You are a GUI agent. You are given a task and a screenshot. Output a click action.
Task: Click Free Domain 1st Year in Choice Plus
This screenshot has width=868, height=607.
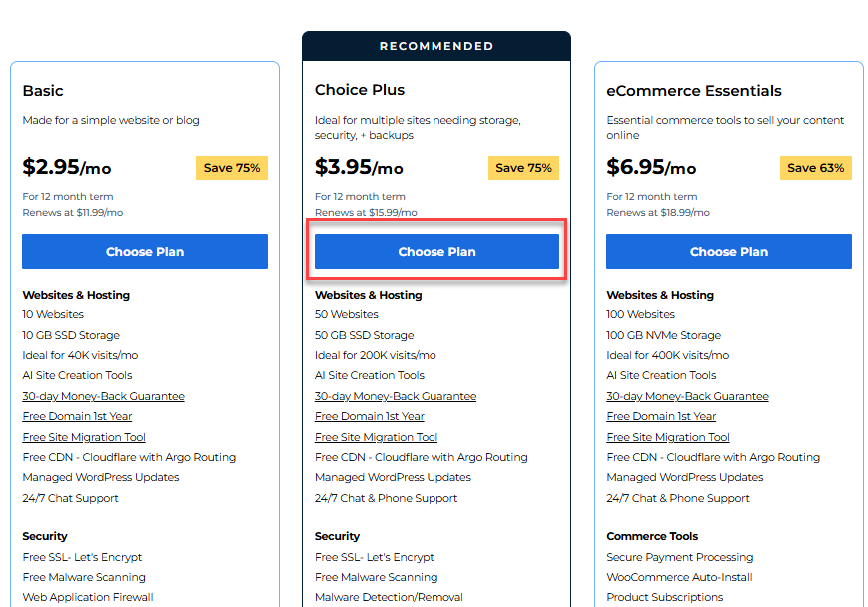click(369, 416)
